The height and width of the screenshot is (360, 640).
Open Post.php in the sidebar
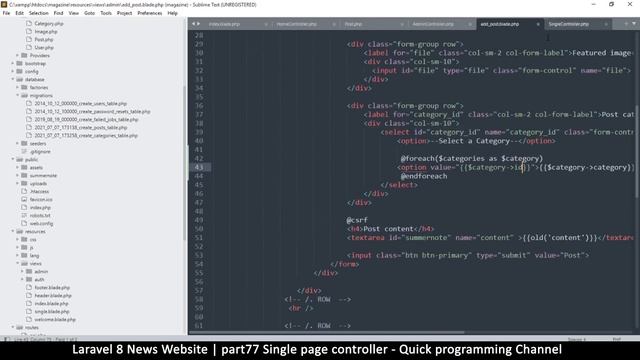coord(44,40)
